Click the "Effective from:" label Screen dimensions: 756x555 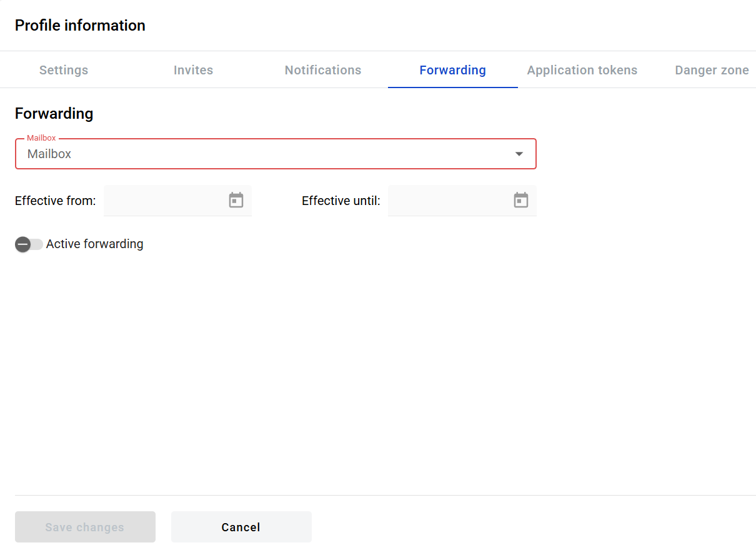point(55,201)
